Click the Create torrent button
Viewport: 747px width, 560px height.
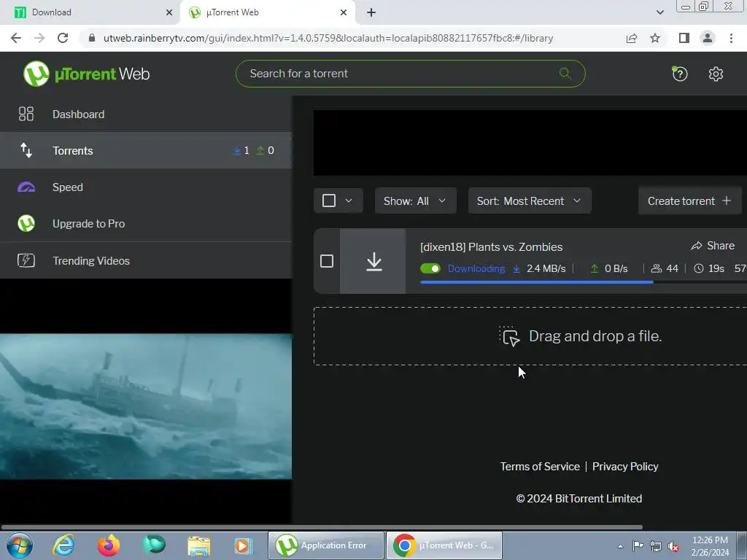tap(689, 201)
